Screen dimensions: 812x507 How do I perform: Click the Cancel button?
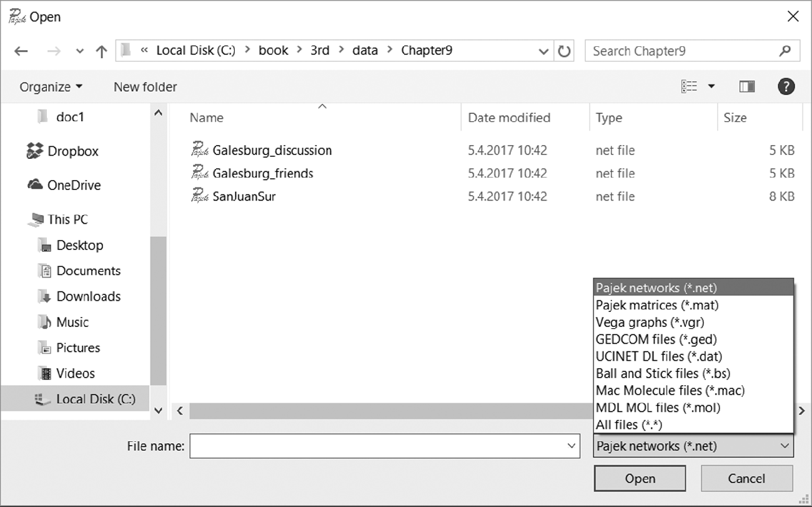tap(746, 479)
